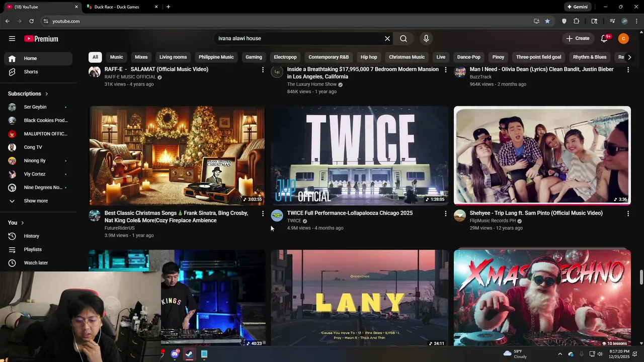
Task: Play the Xmas Techno thumbnail
Action: 542,298
